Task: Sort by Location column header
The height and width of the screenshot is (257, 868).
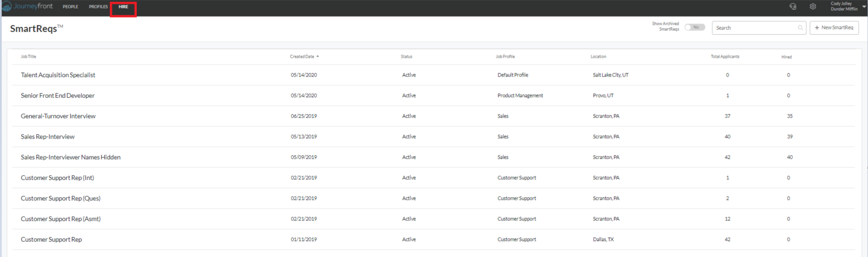Action: coord(598,57)
